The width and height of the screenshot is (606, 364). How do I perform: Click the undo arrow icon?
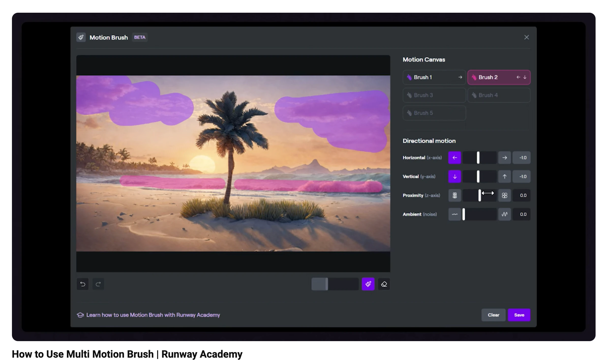tap(83, 284)
